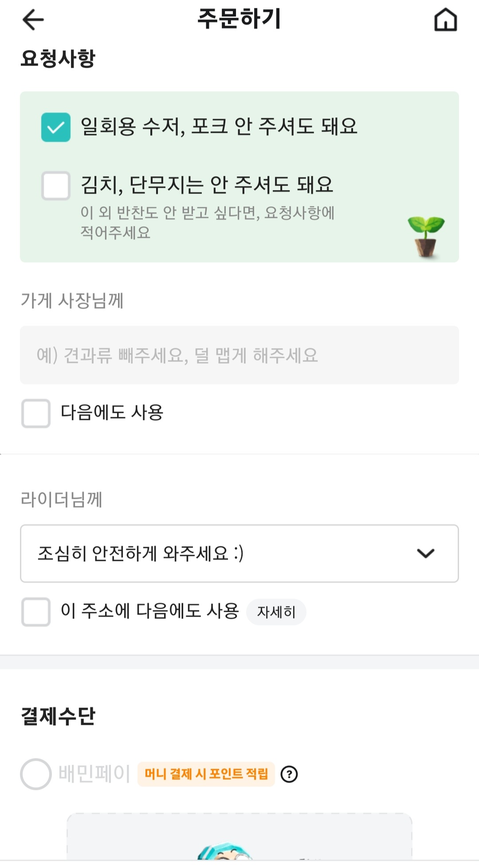Tap the sprout plant pot icon
Image resolution: width=479 pixels, height=868 pixels.
(x=426, y=236)
